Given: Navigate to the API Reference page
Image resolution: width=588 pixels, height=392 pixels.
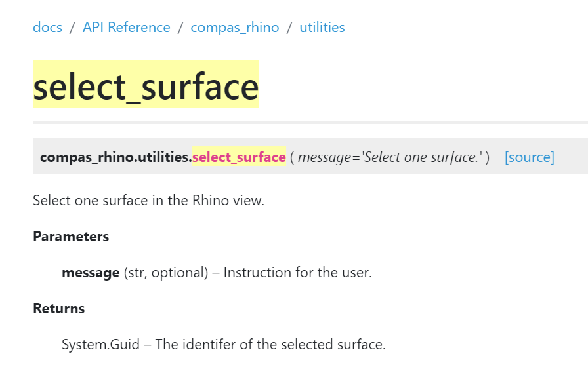Looking at the screenshot, I should [x=126, y=27].
